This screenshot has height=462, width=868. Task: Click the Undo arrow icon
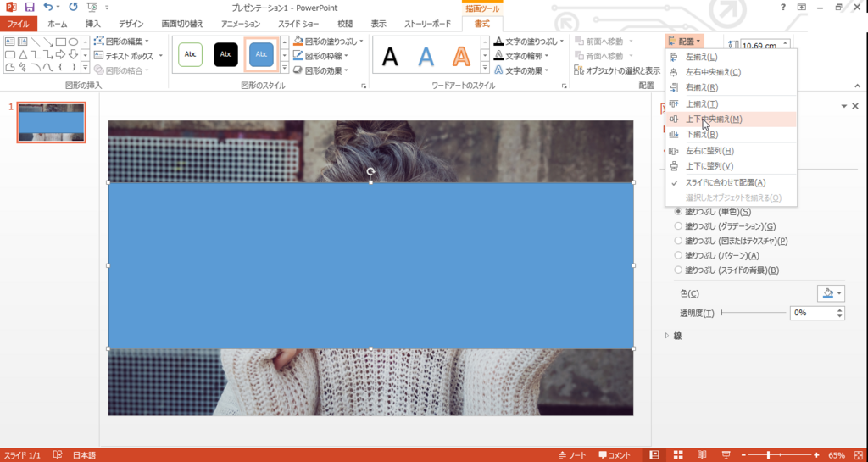(x=48, y=7)
